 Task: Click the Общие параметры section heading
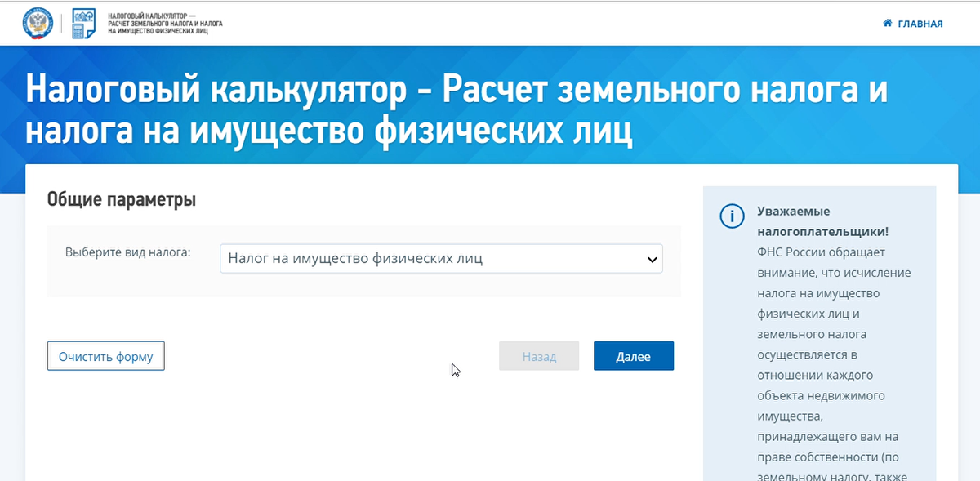click(x=122, y=198)
